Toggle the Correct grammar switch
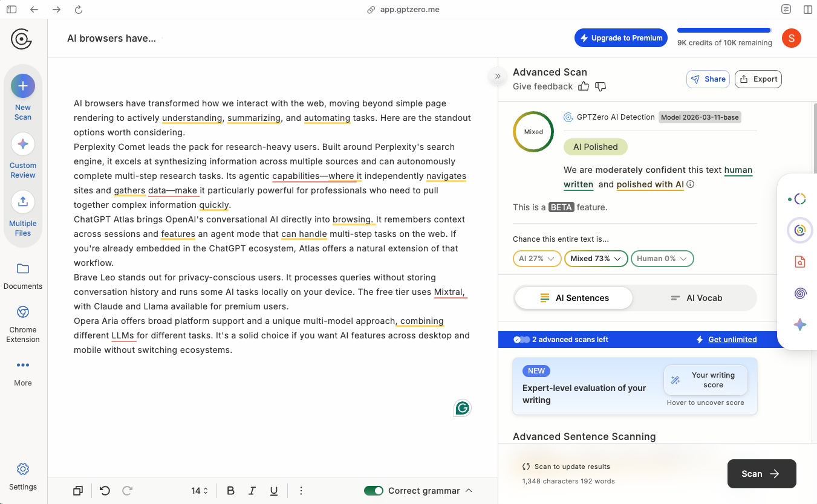Viewport: 817px width, 504px height. pos(374,491)
